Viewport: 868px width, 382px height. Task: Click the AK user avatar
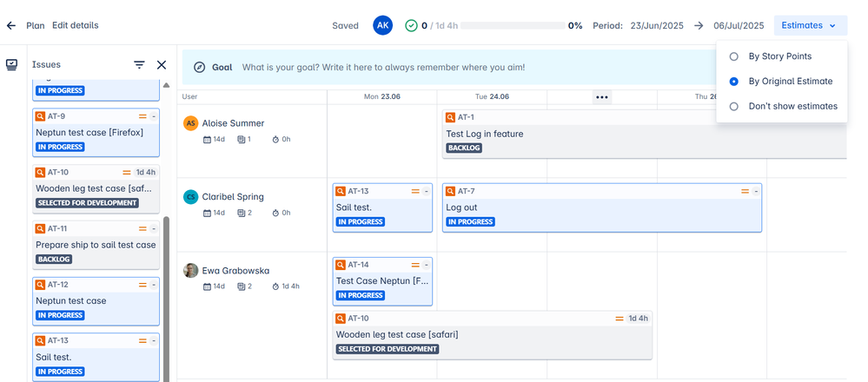(x=382, y=25)
